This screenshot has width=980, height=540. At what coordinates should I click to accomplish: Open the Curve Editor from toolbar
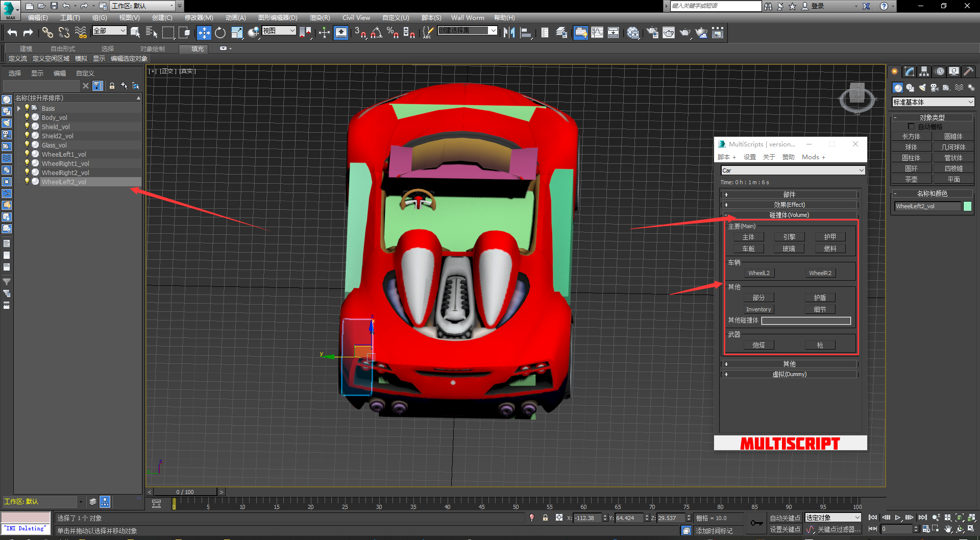597,33
